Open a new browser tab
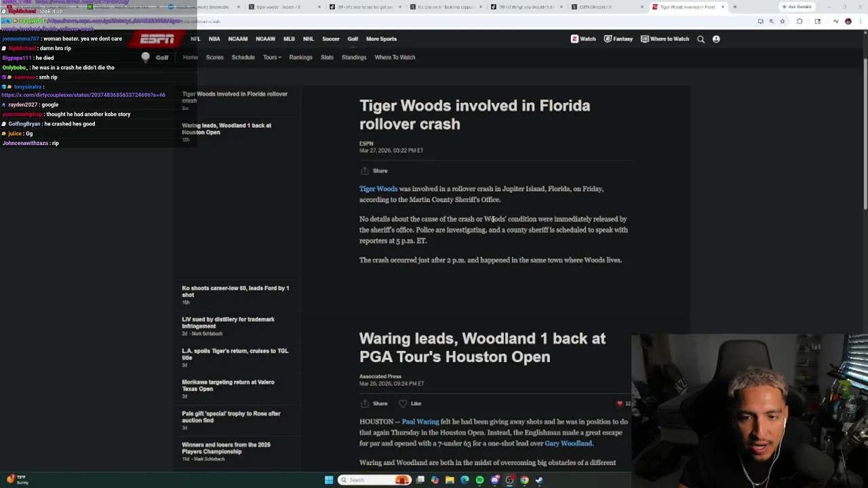The height and width of the screenshot is (488, 868). coord(734,7)
